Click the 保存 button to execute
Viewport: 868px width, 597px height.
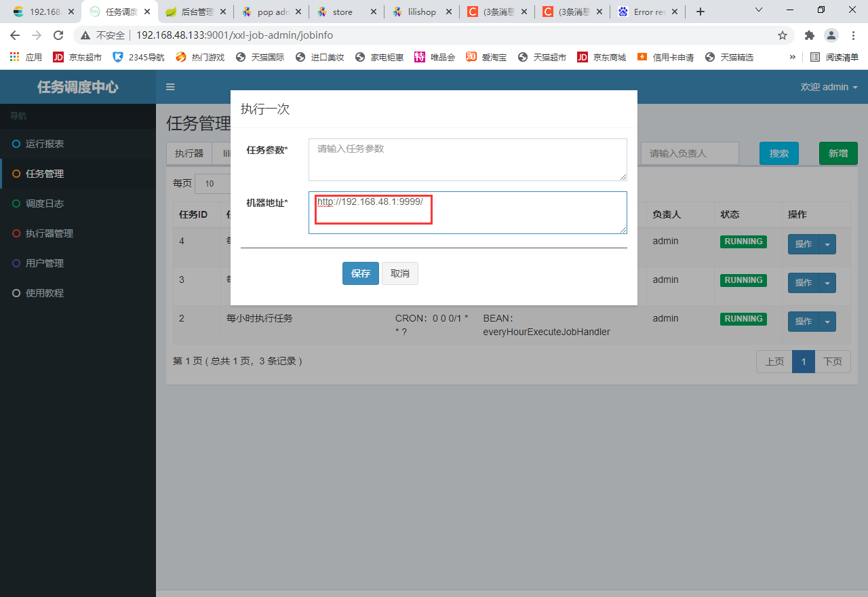click(360, 273)
